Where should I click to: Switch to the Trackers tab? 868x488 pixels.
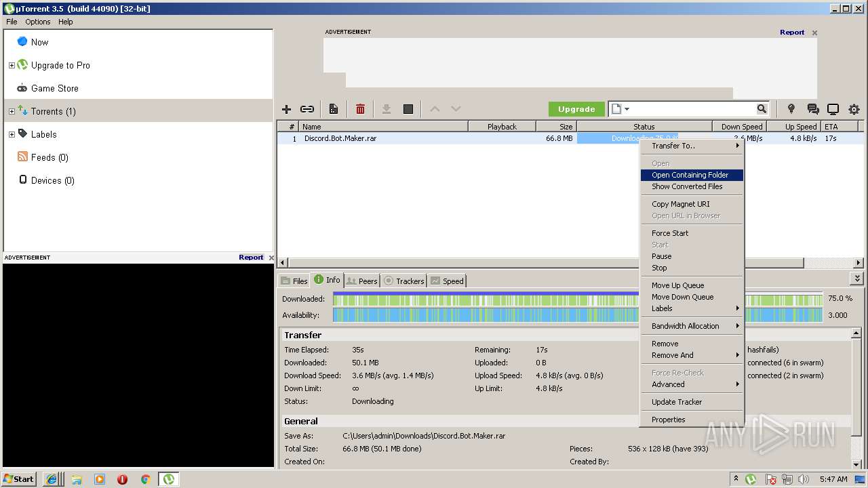tap(404, 281)
